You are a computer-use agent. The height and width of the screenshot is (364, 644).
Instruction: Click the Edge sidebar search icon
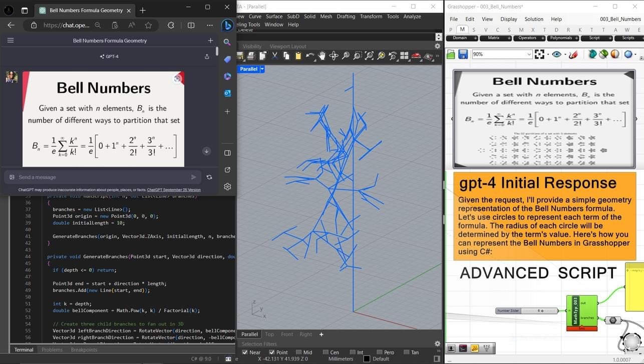[227, 42]
